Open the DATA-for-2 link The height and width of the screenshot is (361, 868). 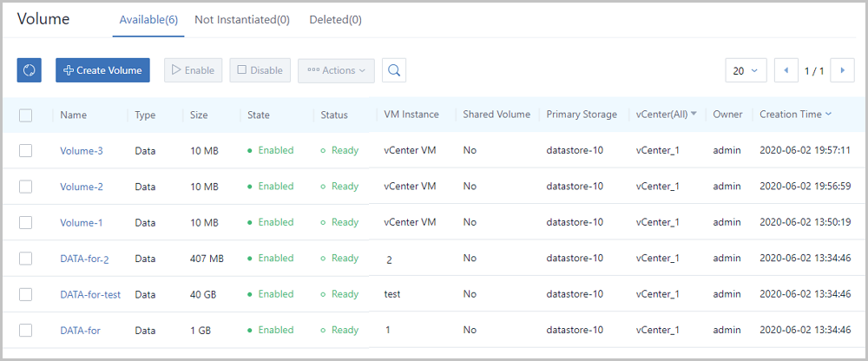(84, 259)
